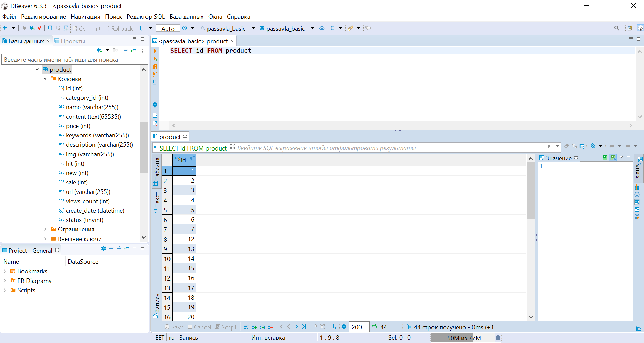Refresh the result set with green arrows

[374, 327]
